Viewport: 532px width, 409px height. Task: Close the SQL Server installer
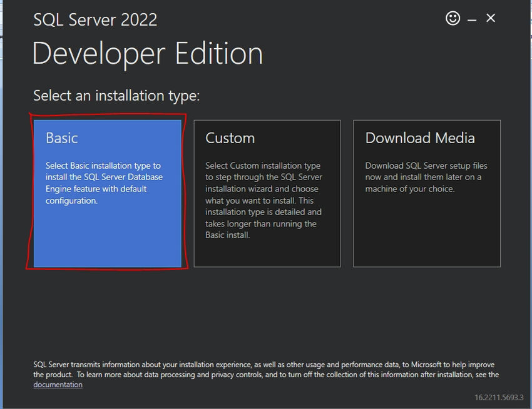(491, 18)
